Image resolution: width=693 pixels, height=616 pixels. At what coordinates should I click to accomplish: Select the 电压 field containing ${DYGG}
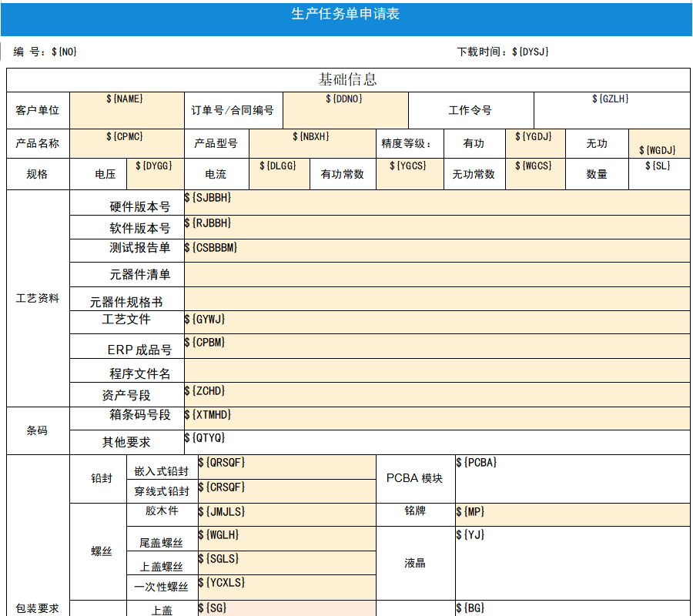155,174
